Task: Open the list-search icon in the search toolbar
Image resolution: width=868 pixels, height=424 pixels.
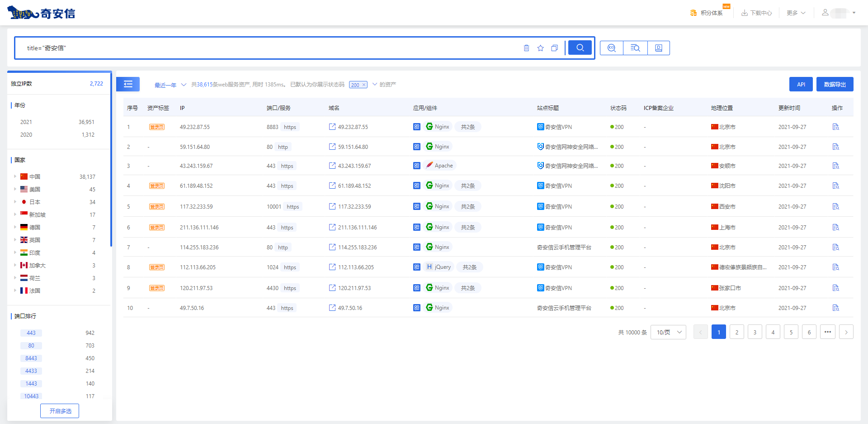Action: pos(635,48)
